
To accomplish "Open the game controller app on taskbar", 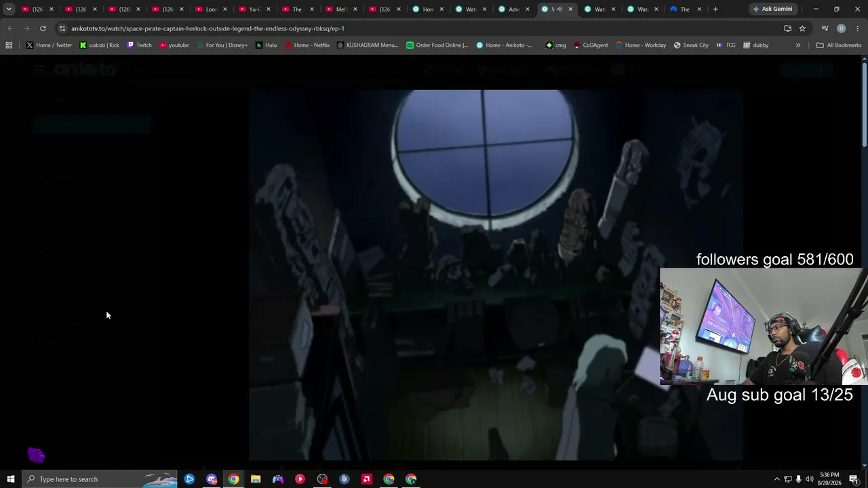I will [278, 479].
